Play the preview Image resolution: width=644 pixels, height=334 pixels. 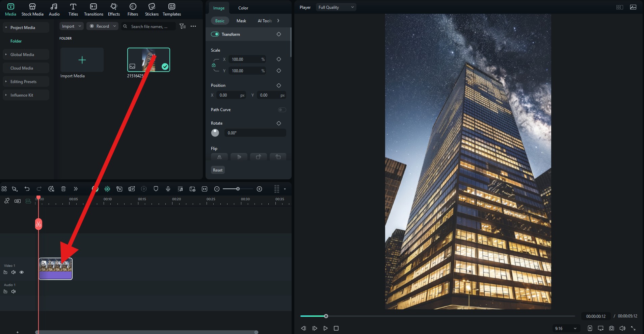[325, 328]
